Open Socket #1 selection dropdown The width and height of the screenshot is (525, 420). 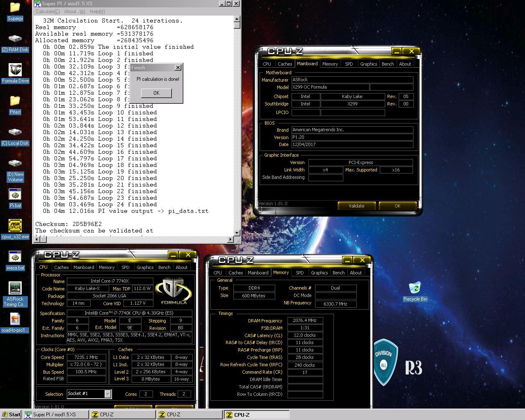(107, 394)
